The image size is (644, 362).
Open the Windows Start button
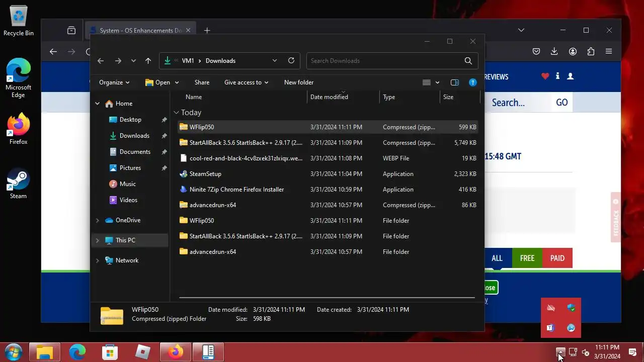click(14, 352)
